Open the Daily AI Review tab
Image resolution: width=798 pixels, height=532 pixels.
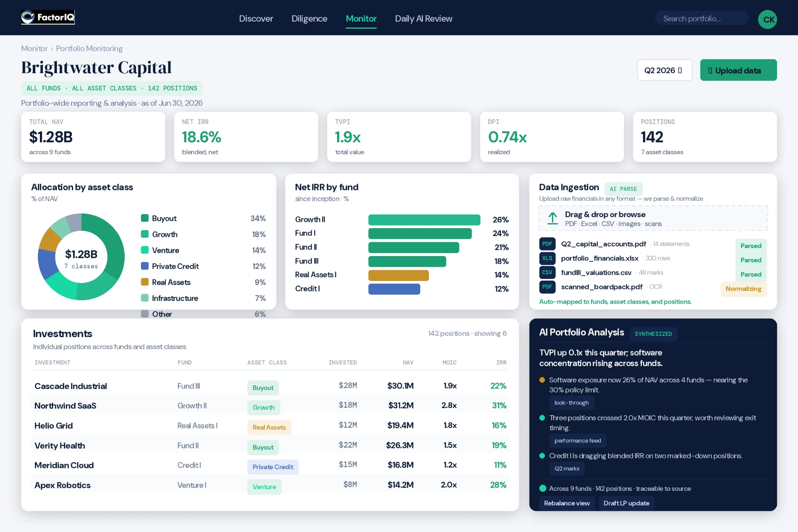424,19
